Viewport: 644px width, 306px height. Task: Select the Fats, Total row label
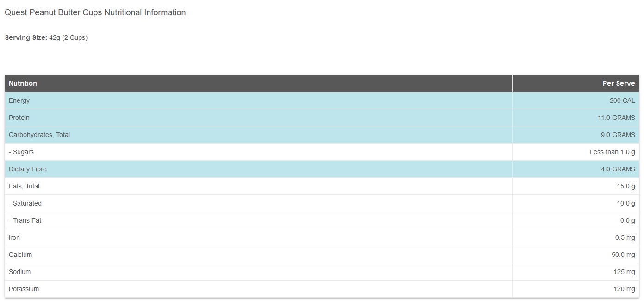click(24, 186)
